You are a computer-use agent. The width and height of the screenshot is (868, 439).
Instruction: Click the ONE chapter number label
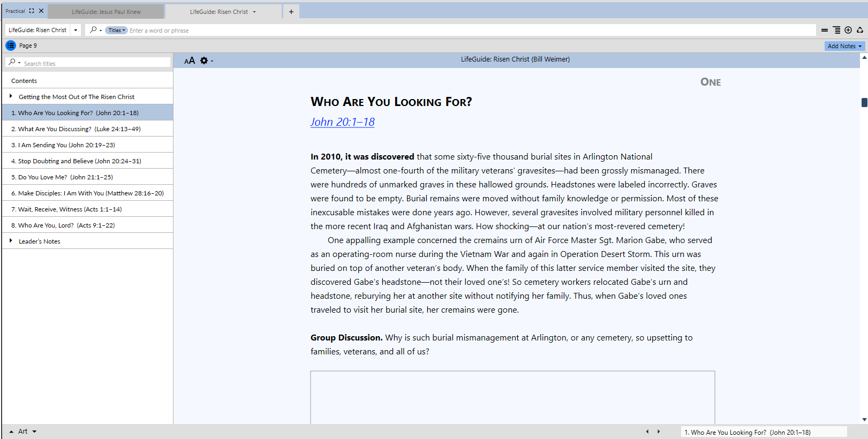pyautogui.click(x=711, y=82)
